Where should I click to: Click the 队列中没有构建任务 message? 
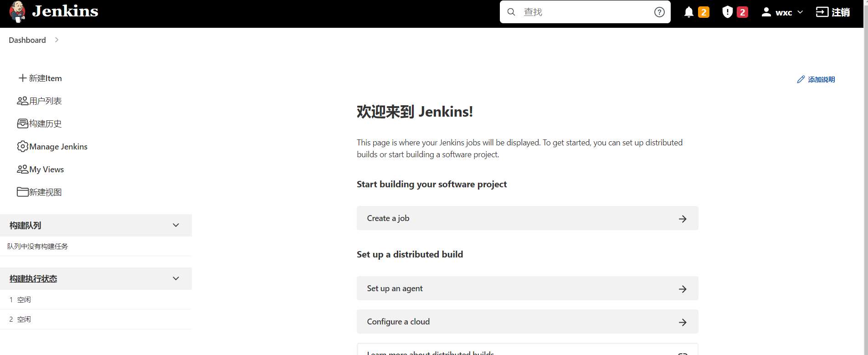click(38, 247)
